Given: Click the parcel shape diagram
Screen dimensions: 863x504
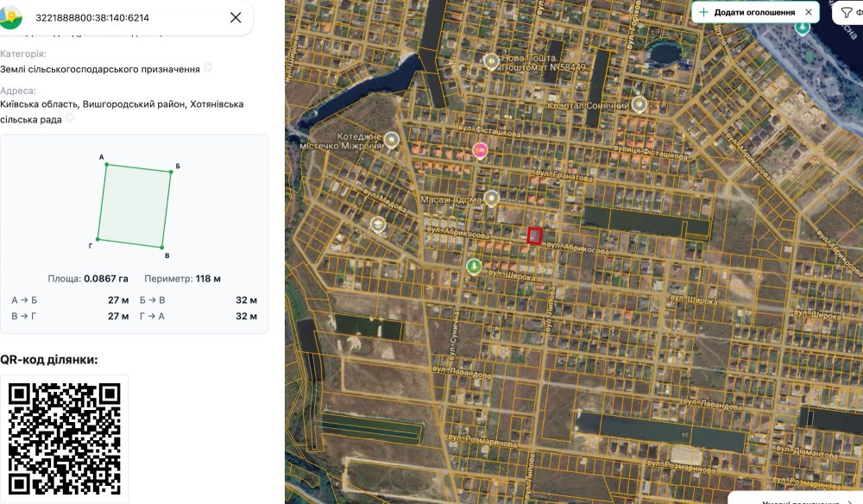Looking at the screenshot, I should tap(135, 205).
